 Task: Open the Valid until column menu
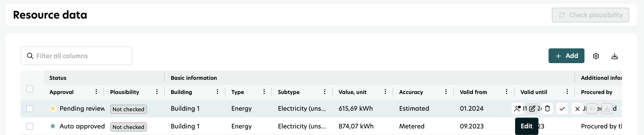pos(567,92)
